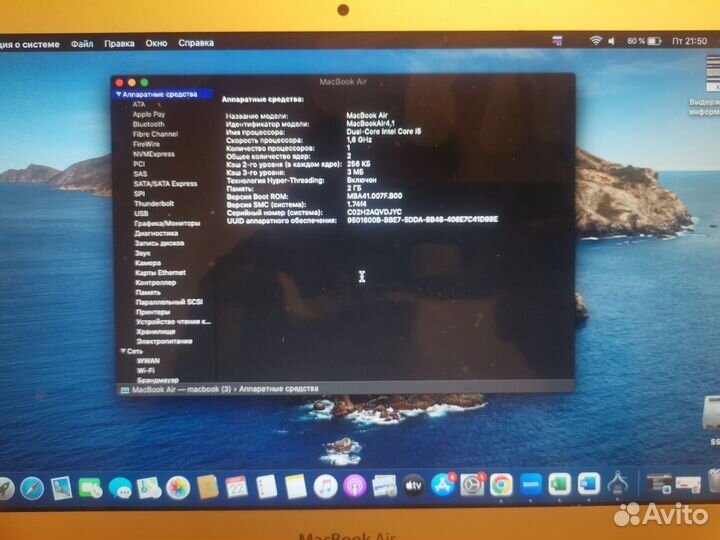
Task: Open the Справка menu
Action: [196, 43]
